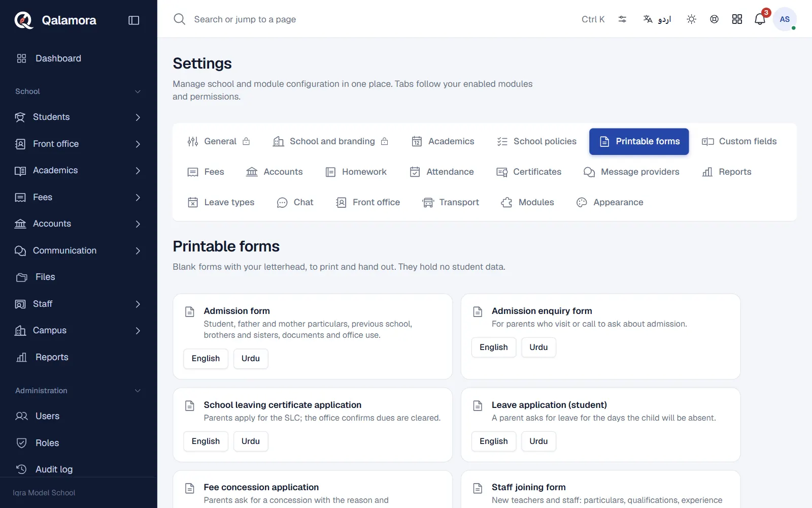Click the Iqra Model School footer label

(44, 493)
